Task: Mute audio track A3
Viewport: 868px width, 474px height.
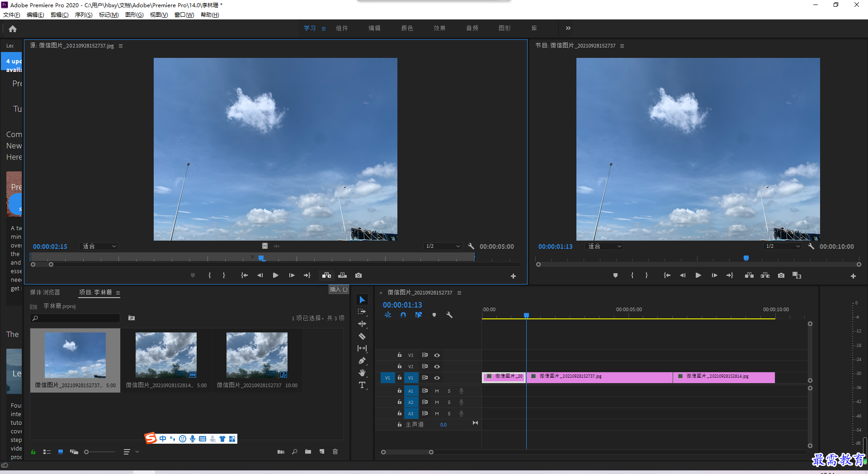Action: (437, 413)
